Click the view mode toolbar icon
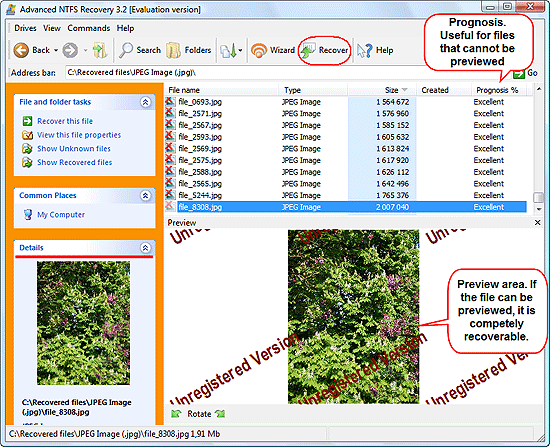Viewport: 550px width, 447px height. [228, 51]
